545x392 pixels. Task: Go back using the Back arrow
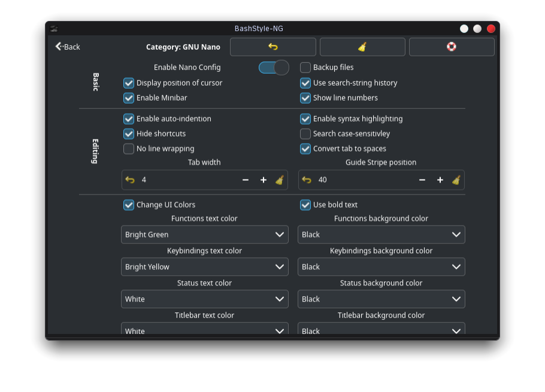pos(68,47)
